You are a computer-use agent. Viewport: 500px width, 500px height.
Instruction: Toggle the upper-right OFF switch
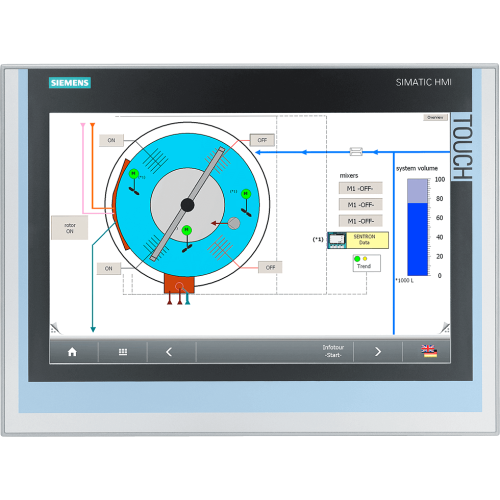click(x=262, y=140)
